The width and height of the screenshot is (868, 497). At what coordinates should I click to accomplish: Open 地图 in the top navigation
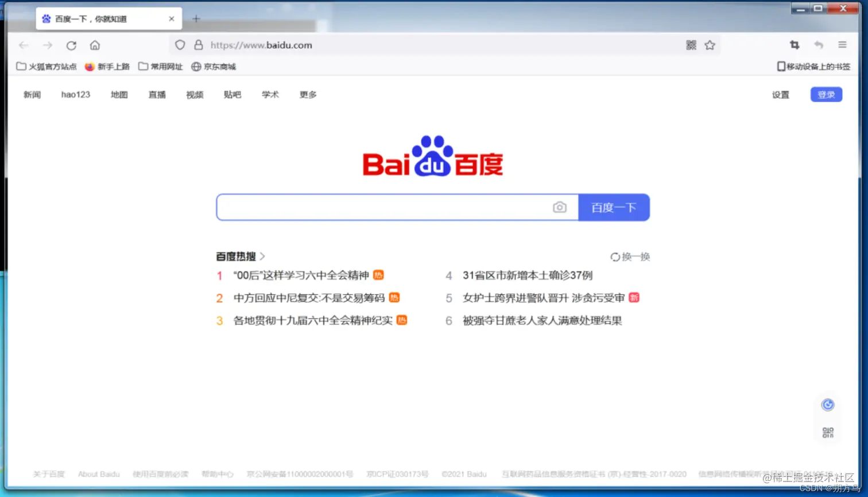[119, 95]
